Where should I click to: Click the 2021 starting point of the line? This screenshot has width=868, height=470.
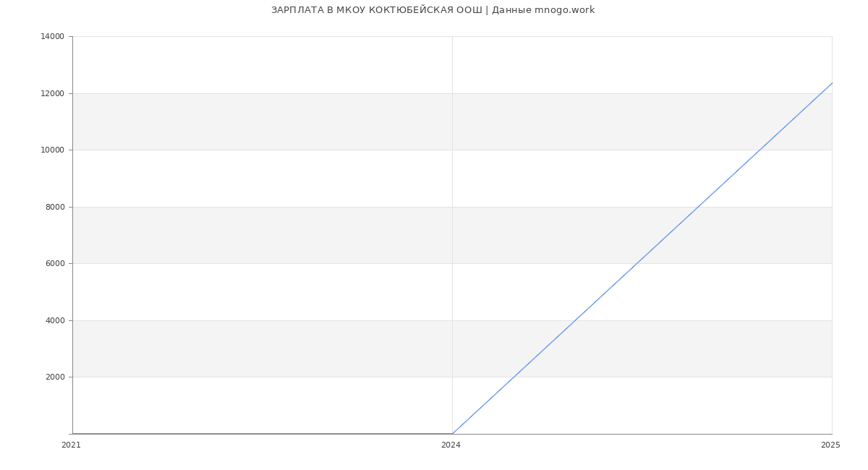[x=73, y=434]
